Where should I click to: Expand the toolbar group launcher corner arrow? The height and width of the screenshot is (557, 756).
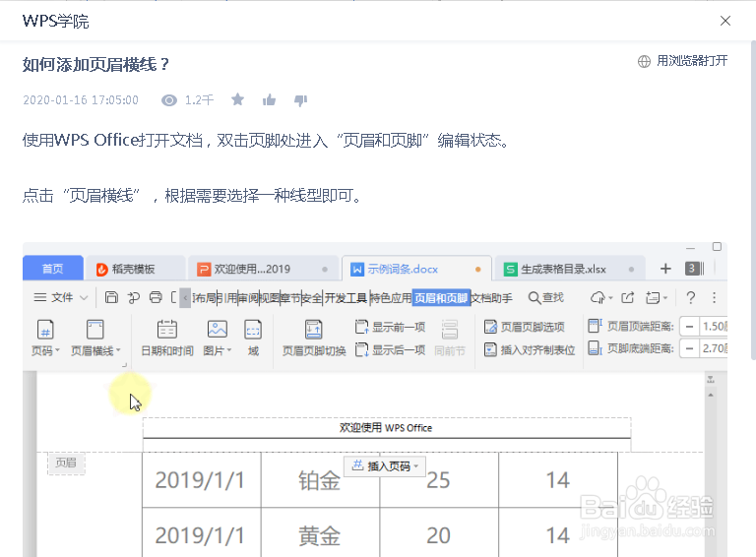pos(124,365)
